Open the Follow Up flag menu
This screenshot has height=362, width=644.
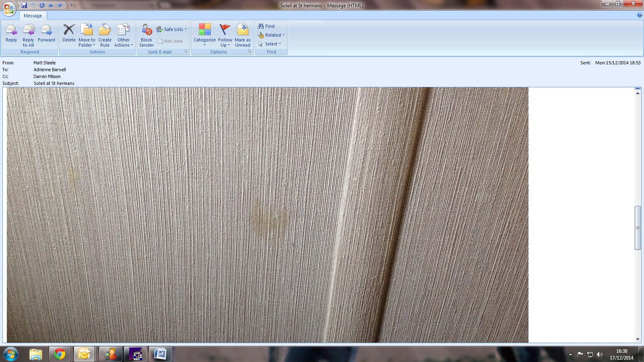225,35
